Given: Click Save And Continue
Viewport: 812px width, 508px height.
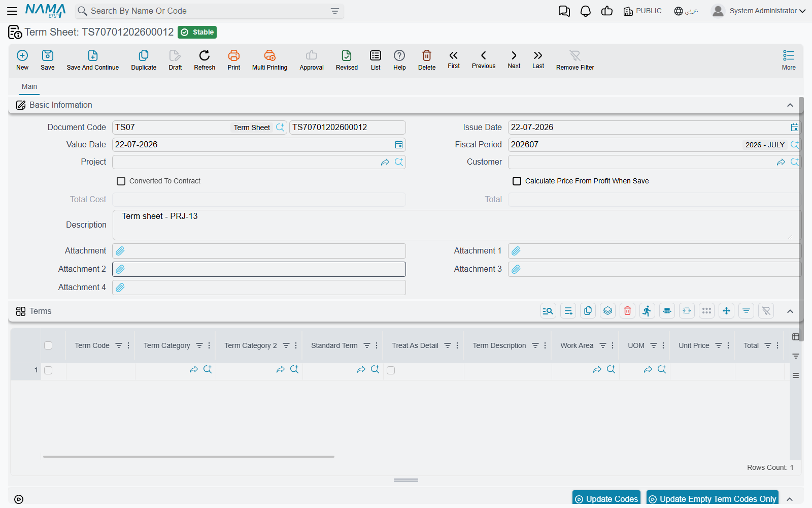Looking at the screenshot, I should click(93, 60).
